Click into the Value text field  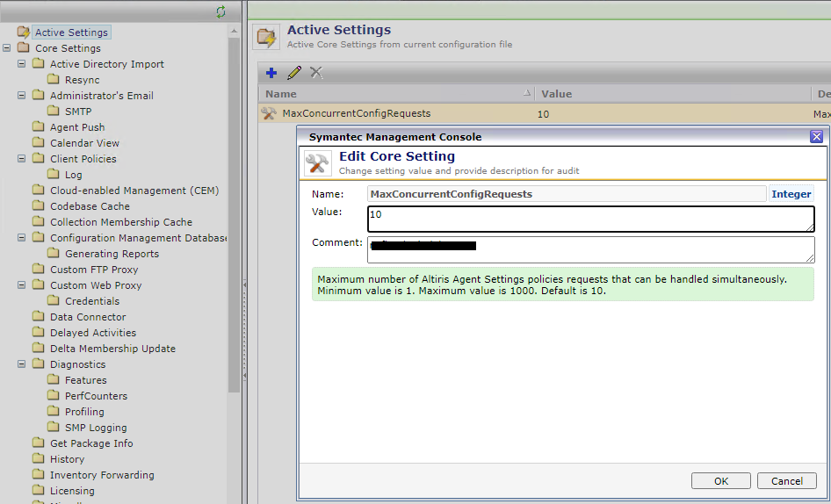pos(590,219)
